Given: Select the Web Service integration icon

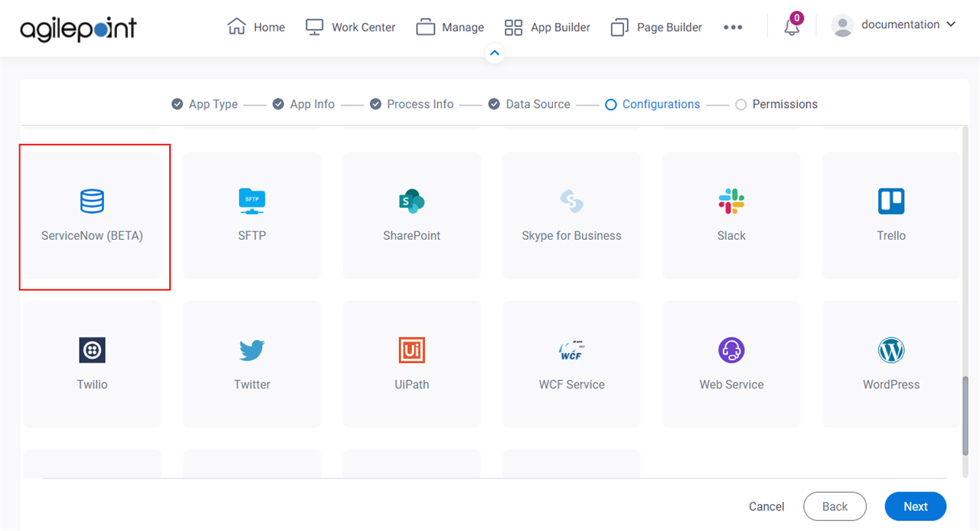Looking at the screenshot, I should point(731,364).
